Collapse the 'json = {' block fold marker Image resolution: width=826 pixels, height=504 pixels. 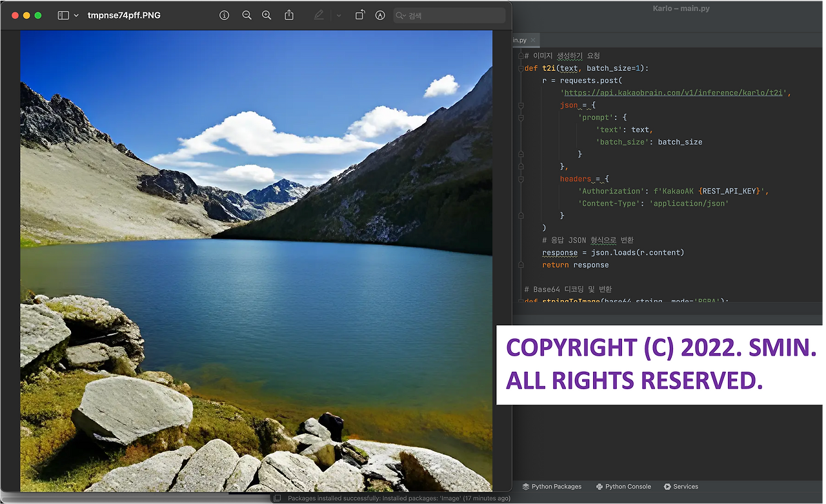click(520, 105)
